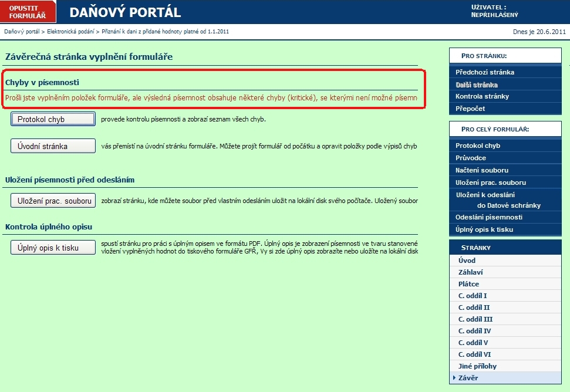Select Úplný opis k tisku in sidebar

[x=505, y=229]
